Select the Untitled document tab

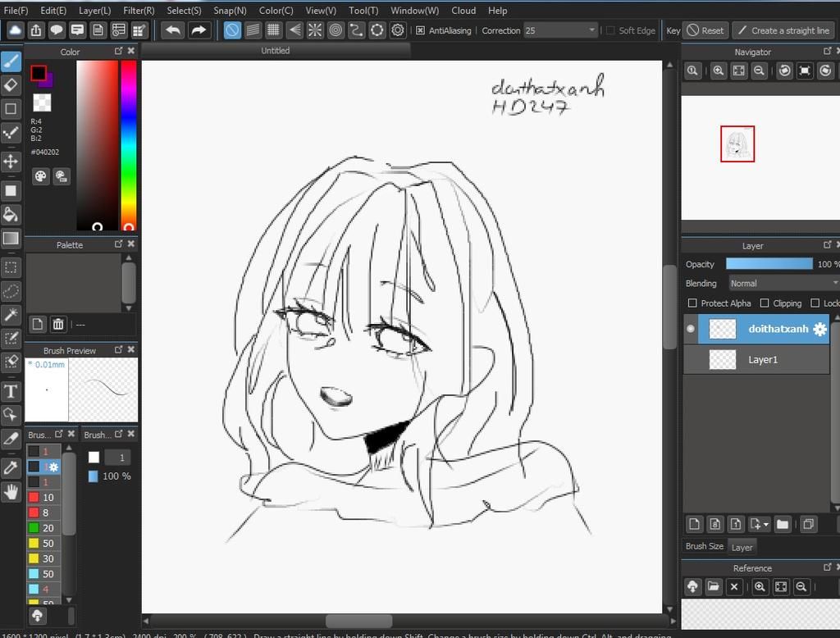point(276,50)
